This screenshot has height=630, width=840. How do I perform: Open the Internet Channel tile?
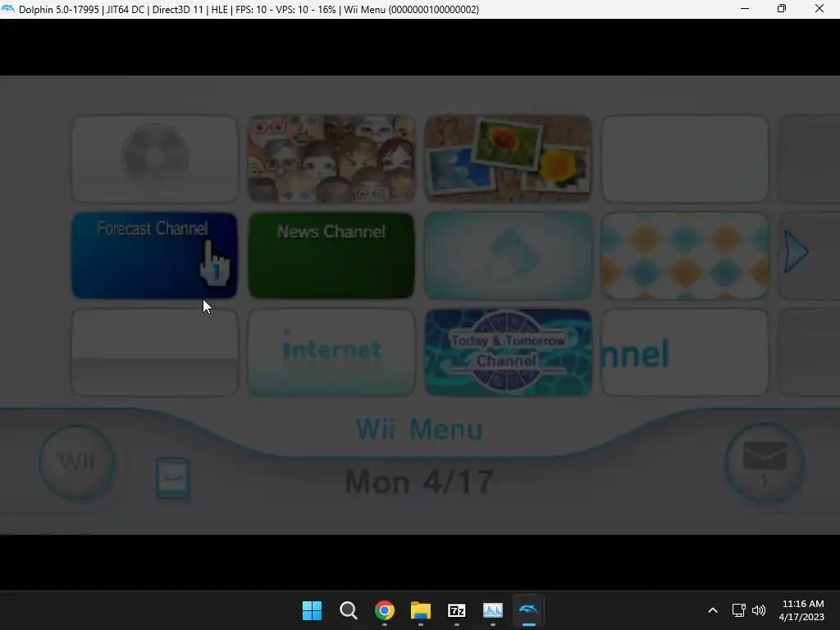(331, 353)
